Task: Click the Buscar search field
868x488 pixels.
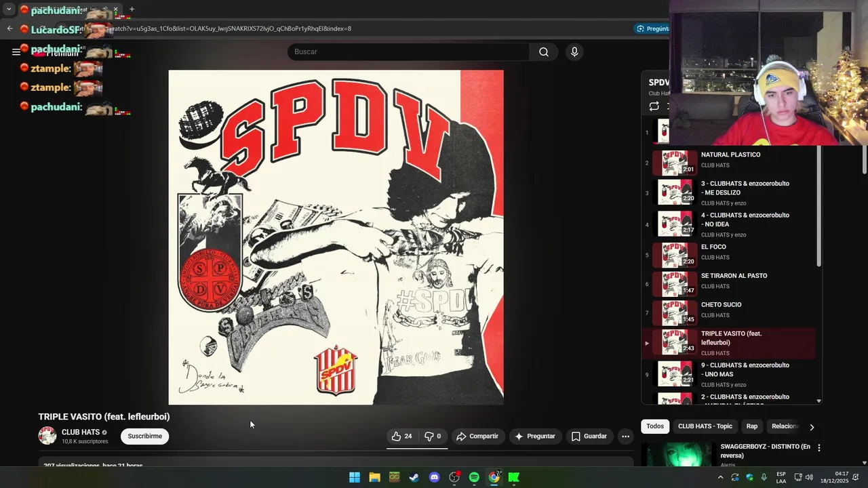Action: click(x=408, y=52)
